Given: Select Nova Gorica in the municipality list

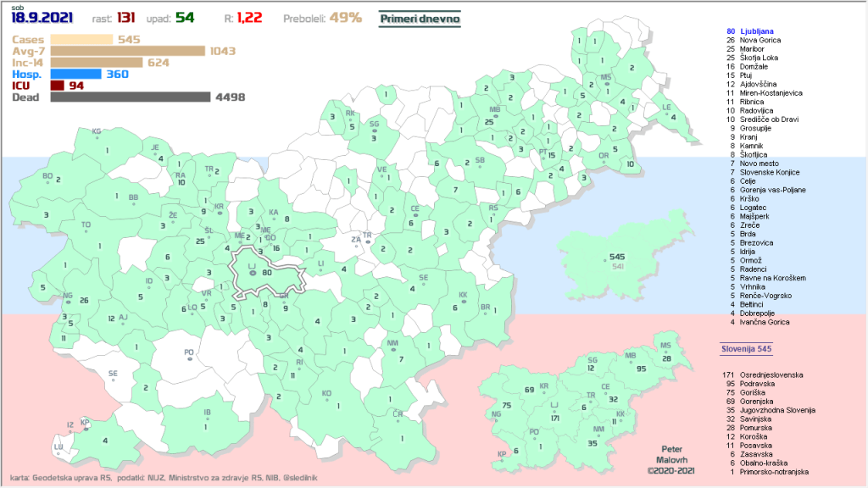Looking at the screenshot, I should (x=760, y=40).
